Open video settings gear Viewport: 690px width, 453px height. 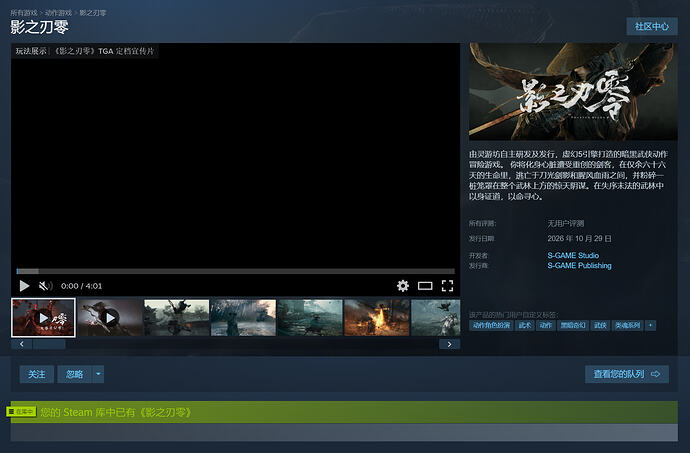pyautogui.click(x=403, y=286)
